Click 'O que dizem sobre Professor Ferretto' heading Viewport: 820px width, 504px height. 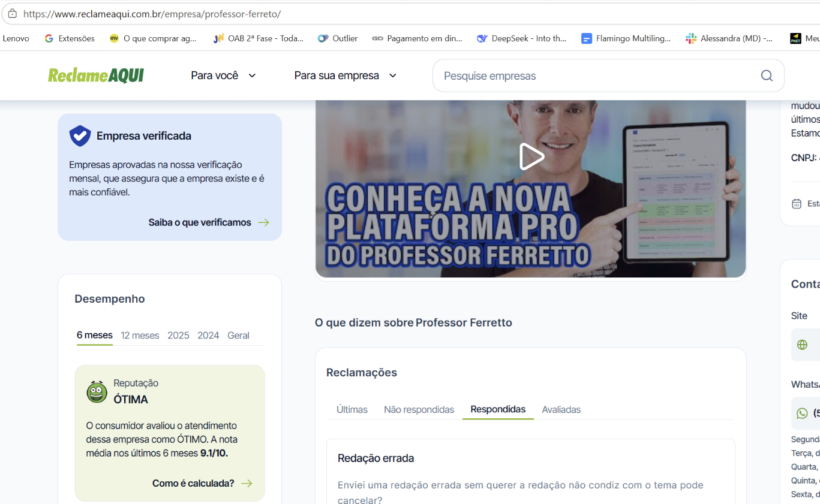(x=413, y=323)
